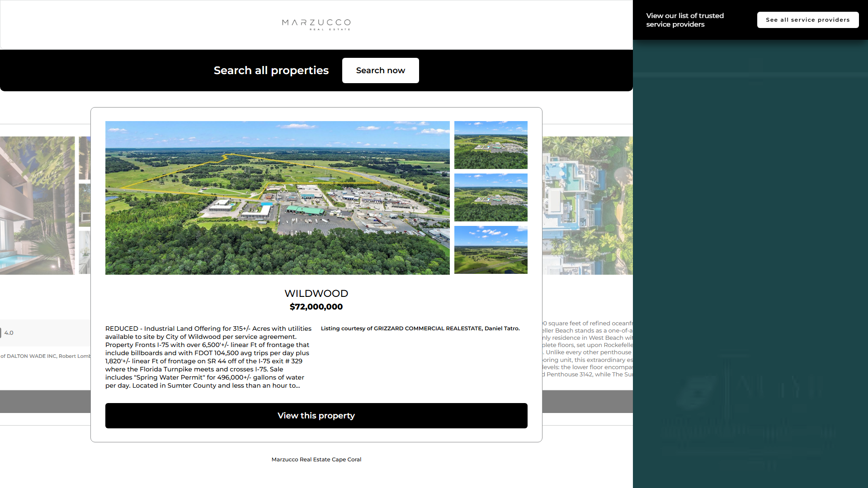Go to previous listing with pool photo
This screenshot has width=868, height=488.
[x=37, y=206]
